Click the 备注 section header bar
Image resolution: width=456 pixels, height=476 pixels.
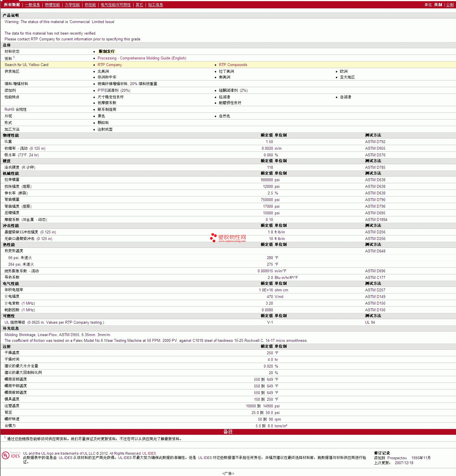coord(228,432)
